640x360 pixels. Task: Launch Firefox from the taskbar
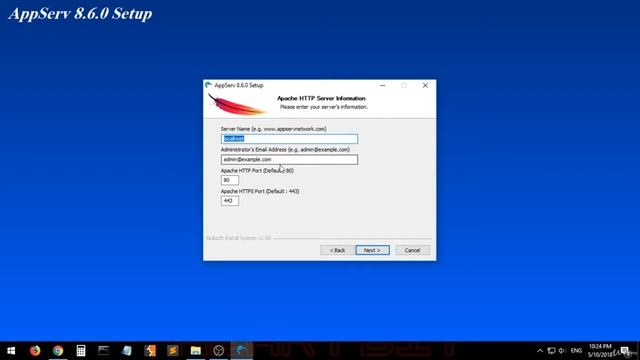click(35, 351)
